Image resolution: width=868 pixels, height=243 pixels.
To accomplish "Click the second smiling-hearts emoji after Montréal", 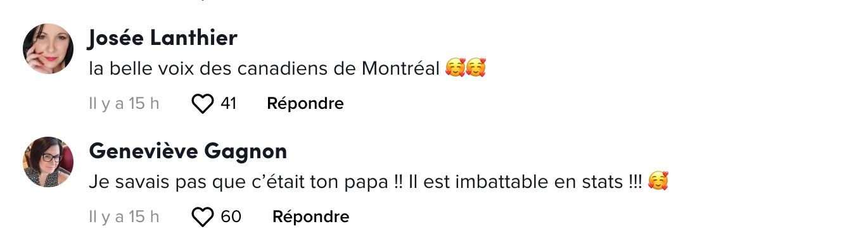I will 476,68.
